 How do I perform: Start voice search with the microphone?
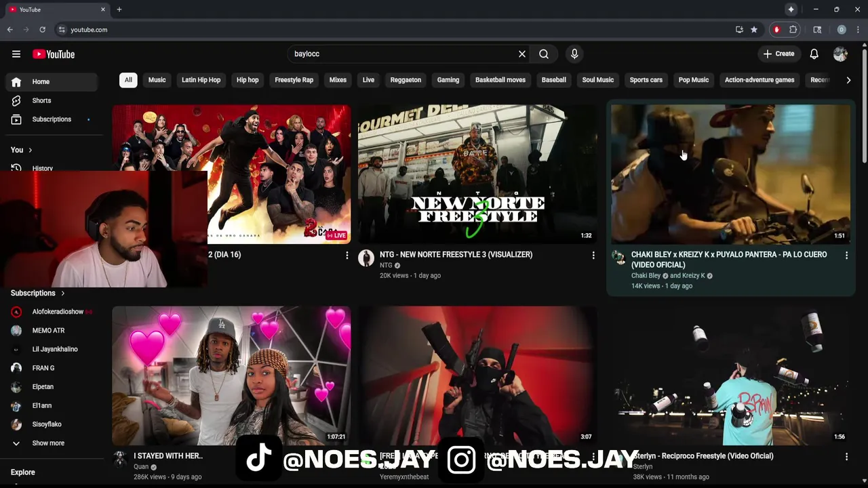point(574,54)
